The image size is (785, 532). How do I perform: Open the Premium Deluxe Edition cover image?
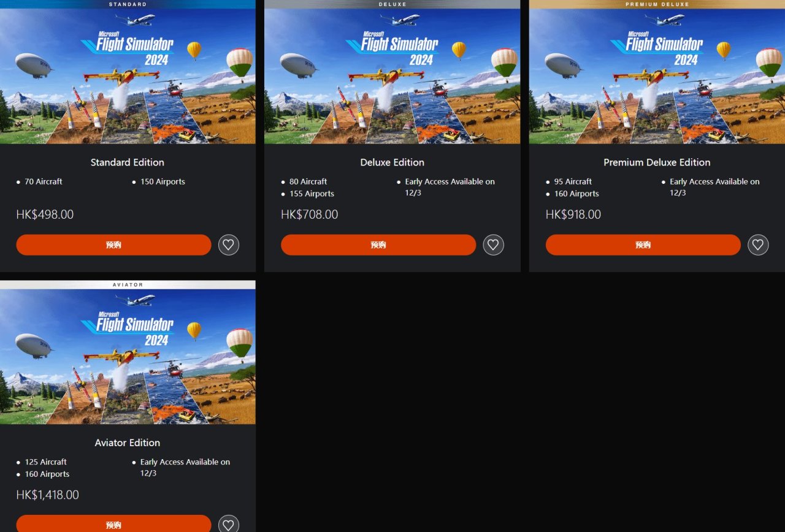tap(657, 76)
